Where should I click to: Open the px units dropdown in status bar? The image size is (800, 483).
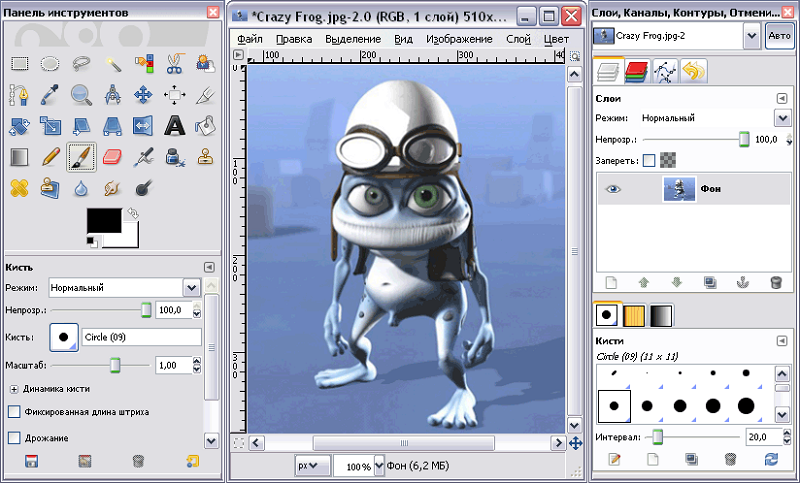tap(312, 466)
